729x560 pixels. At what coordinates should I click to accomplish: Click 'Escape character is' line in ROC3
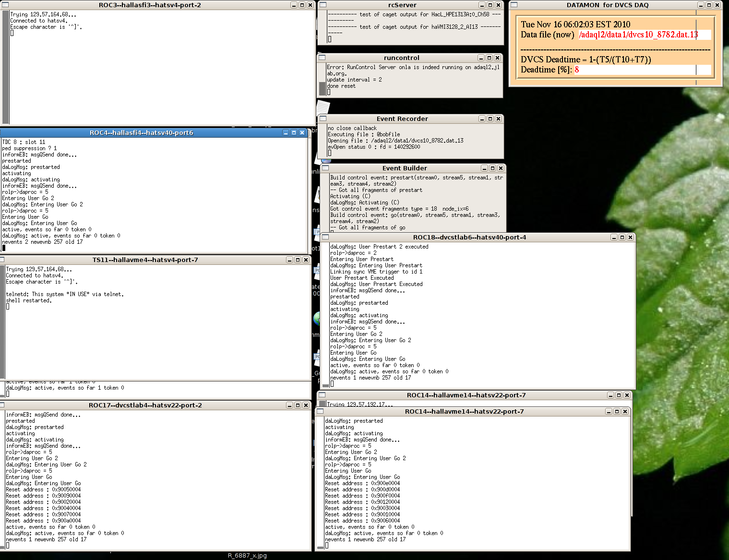[46, 27]
